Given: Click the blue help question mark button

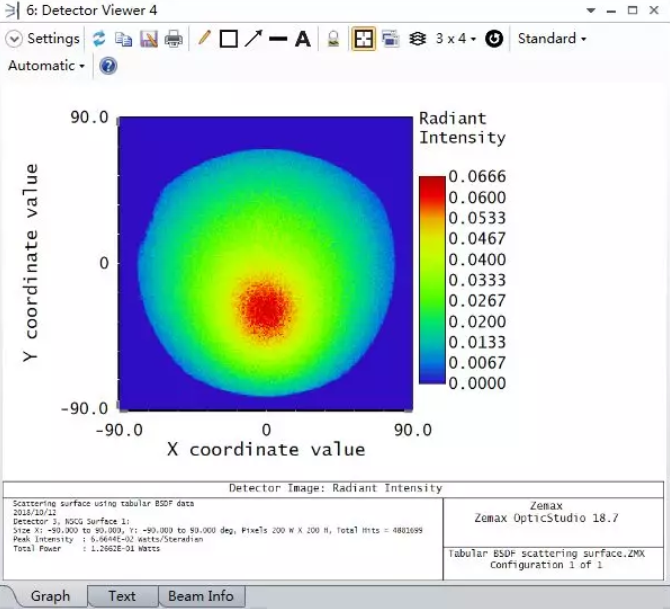Looking at the screenshot, I should pos(108,66).
